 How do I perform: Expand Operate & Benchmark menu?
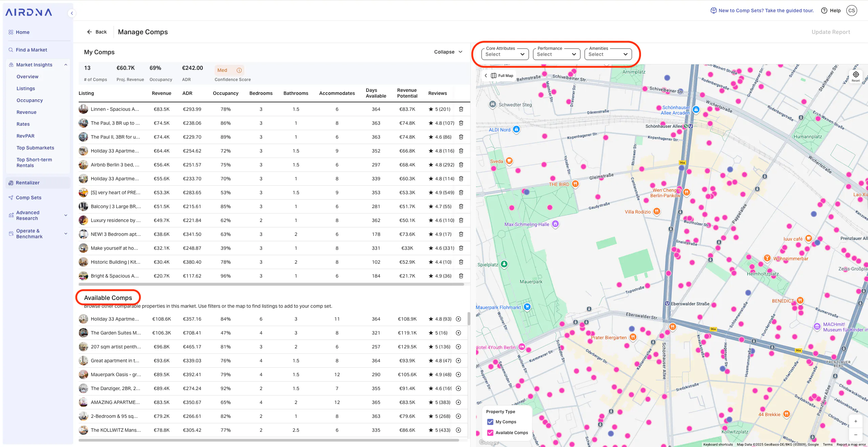pos(38,234)
